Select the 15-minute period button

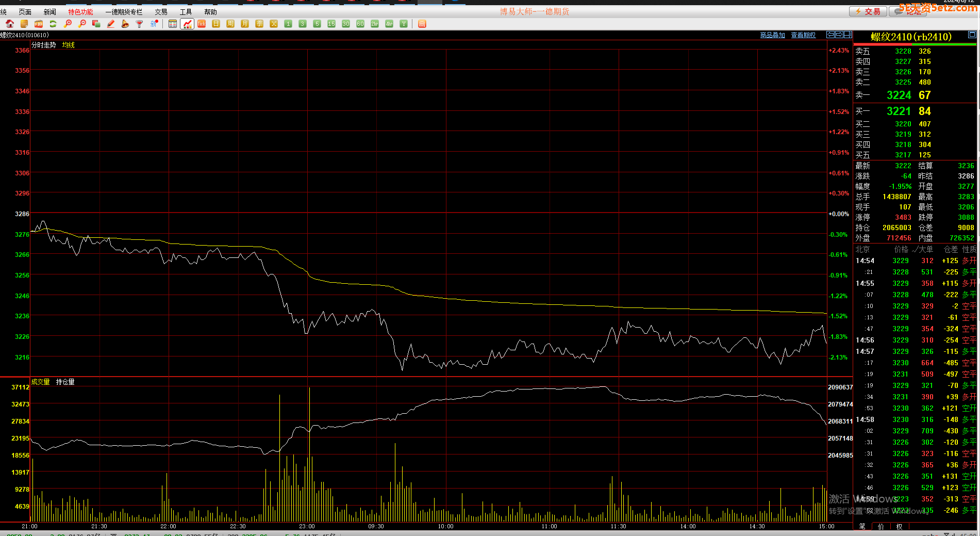[x=331, y=24]
